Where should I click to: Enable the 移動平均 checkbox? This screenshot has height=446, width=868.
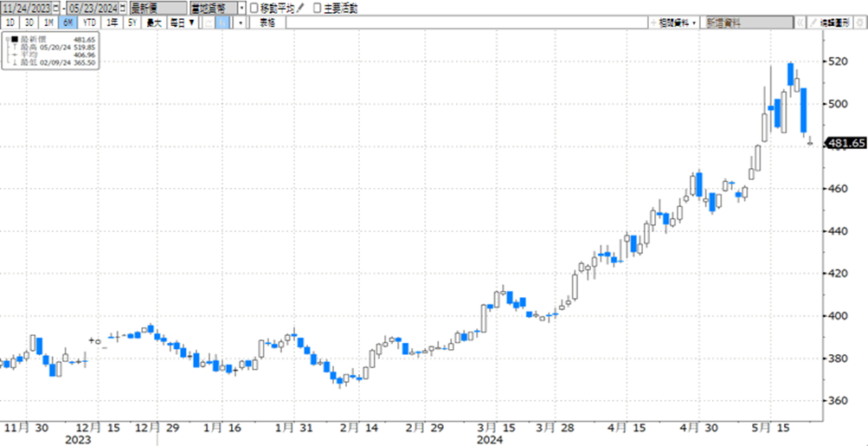(x=254, y=9)
